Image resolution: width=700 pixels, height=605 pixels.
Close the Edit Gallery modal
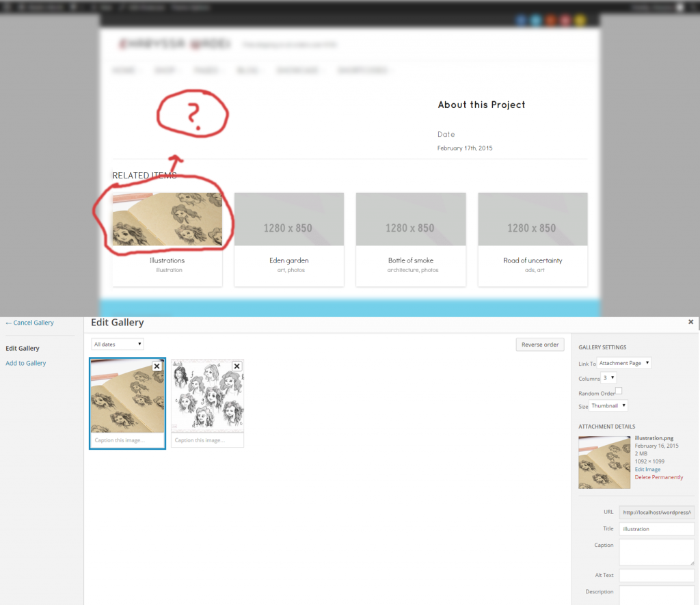pyautogui.click(x=690, y=322)
